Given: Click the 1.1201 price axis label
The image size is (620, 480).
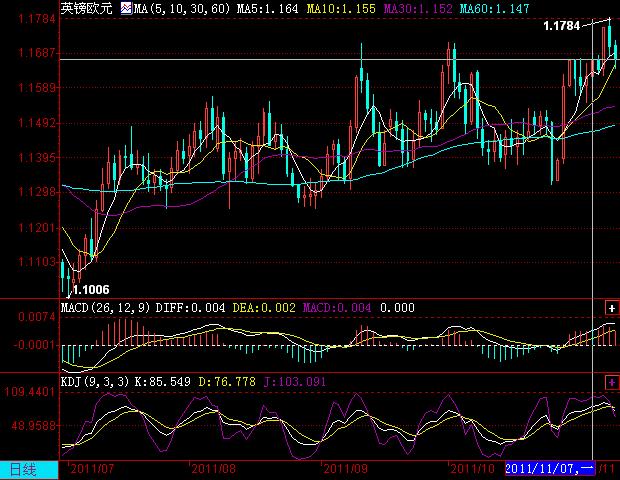Looking at the screenshot, I should tap(37, 227).
